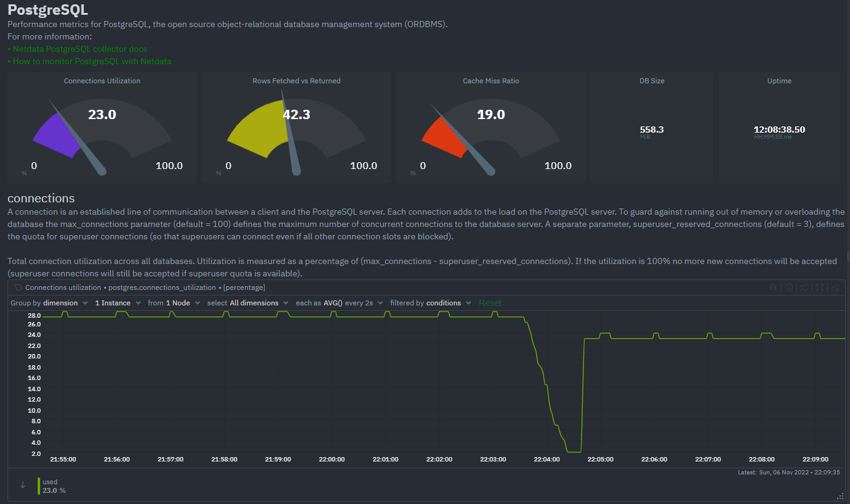This screenshot has width=850, height=504.
Task: Click the chart zoom magnifier icon
Action: pyautogui.click(x=773, y=287)
